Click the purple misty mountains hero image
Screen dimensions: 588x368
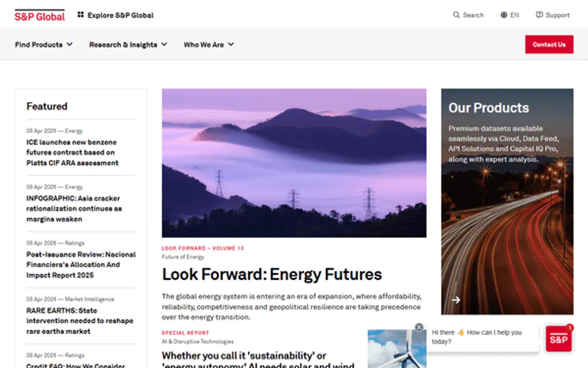click(294, 163)
